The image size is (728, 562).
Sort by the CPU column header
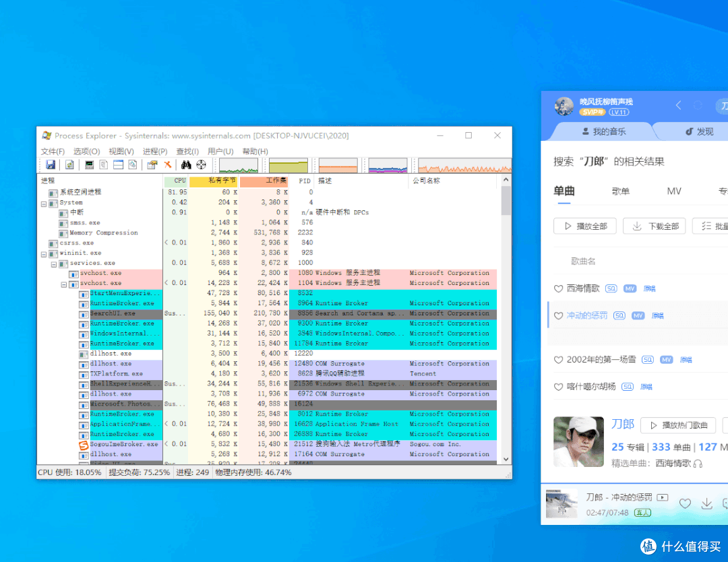tap(175, 181)
